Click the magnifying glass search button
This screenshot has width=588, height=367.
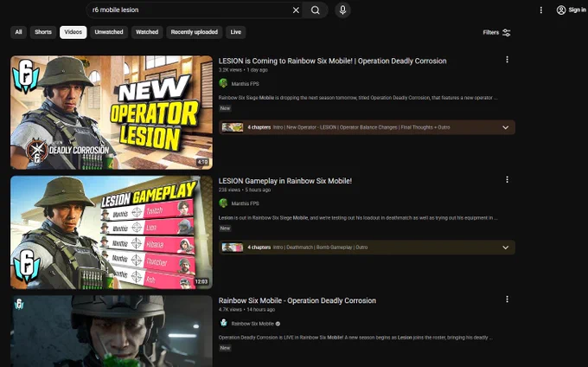click(x=316, y=10)
